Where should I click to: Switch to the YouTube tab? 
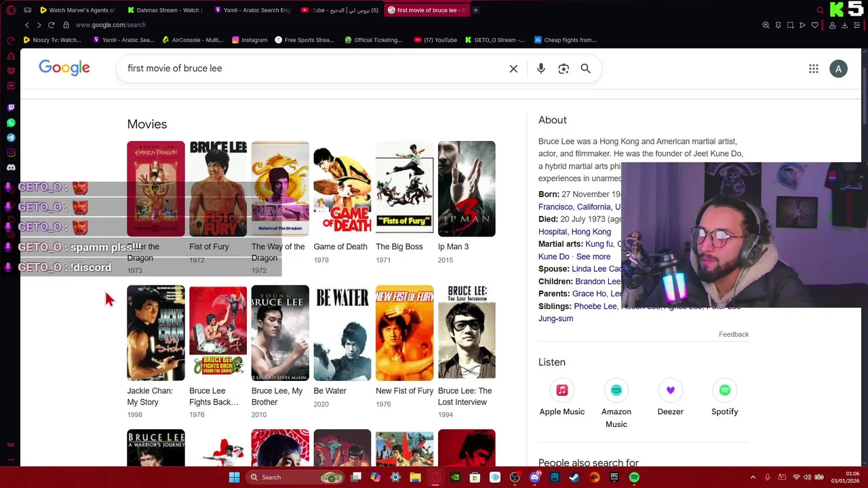coord(339,10)
